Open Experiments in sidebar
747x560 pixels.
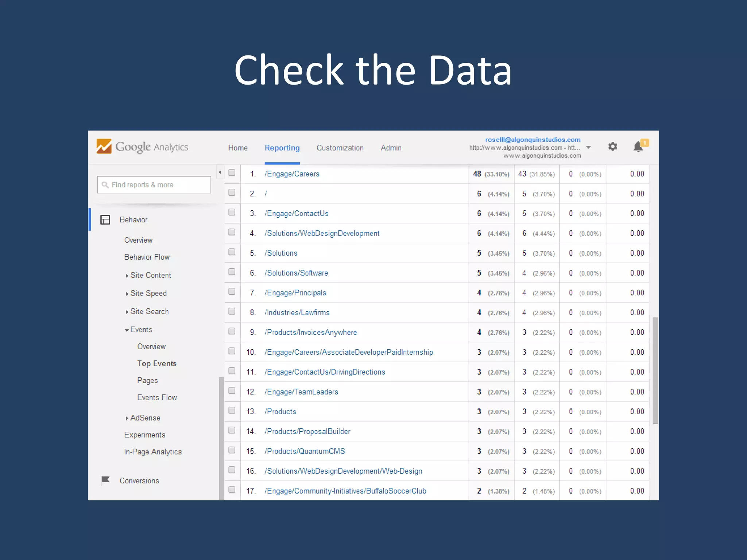coord(144,435)
